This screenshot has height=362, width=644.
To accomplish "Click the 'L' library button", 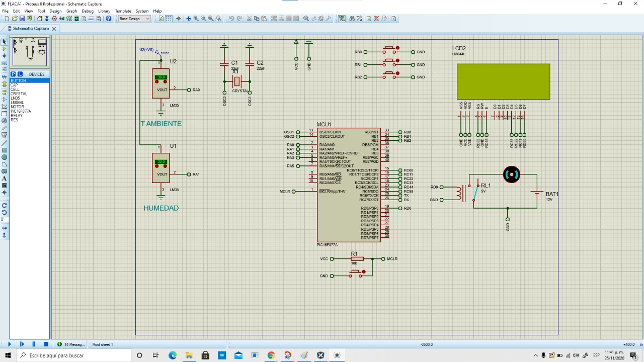I will pos(20,74).
